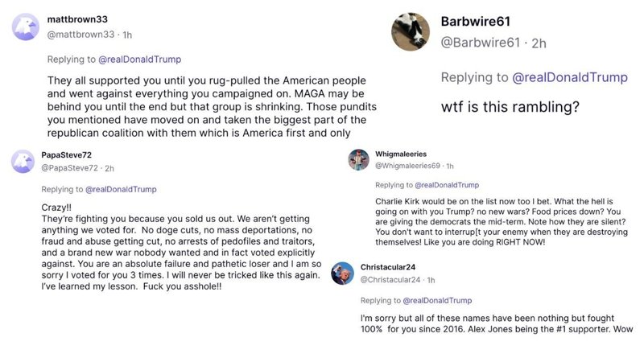The image size is (644, 362).
Task: Click the mattbrown33 display name
Action: 77,19
